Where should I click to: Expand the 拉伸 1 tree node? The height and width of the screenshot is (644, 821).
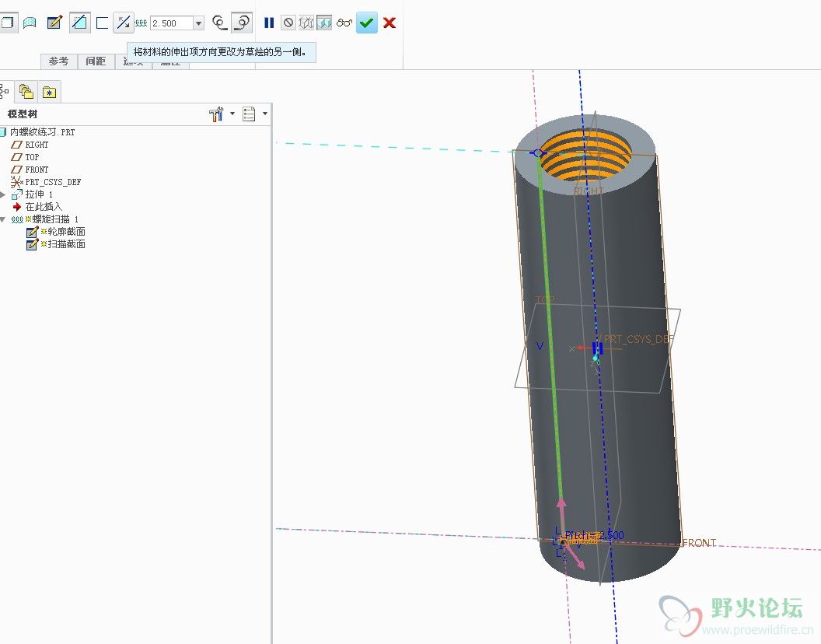[x=3, y=194]
